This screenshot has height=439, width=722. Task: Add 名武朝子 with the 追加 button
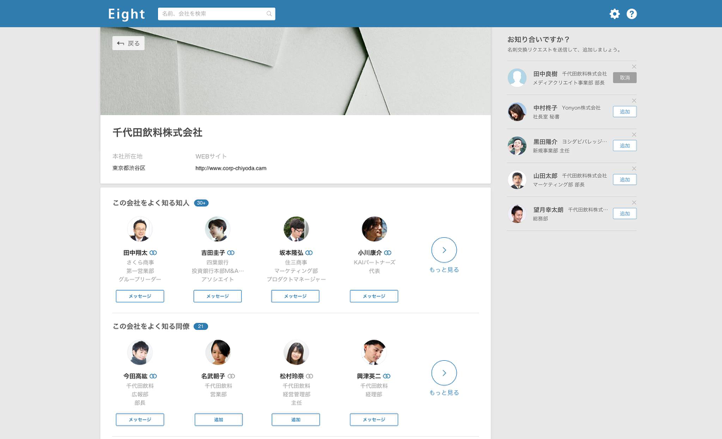[x=218, y=420]
